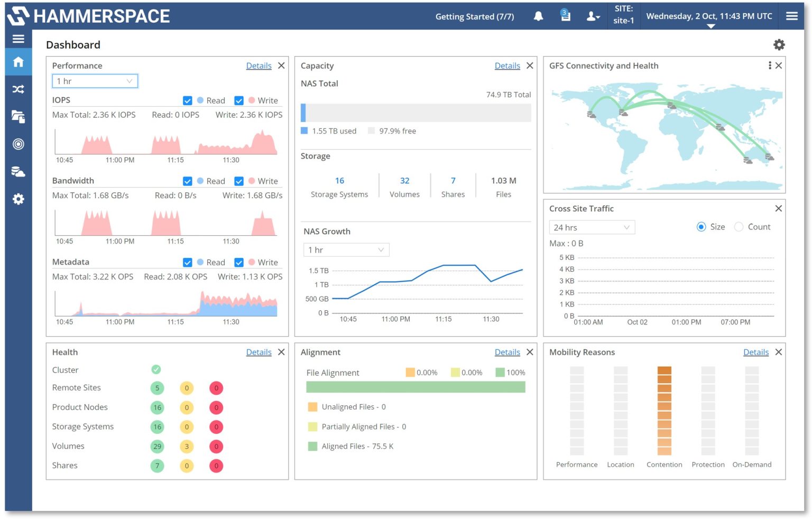Open the GFS Connectivity kebab menu icon
Image resolution: width=812 pixels, height=520 pixels.
click(x=770, y=65)
